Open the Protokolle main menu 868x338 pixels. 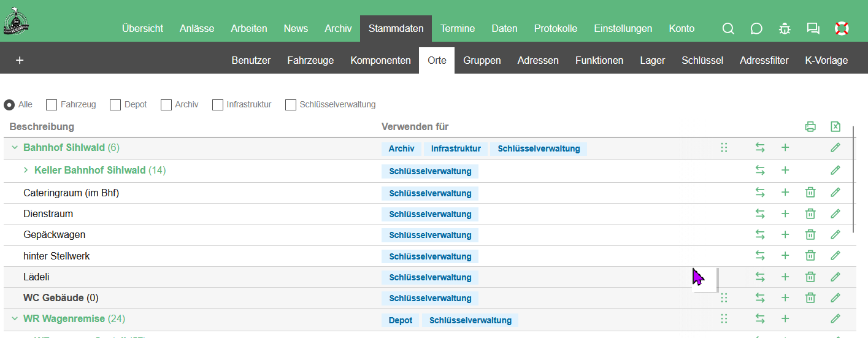click(556, 28)
